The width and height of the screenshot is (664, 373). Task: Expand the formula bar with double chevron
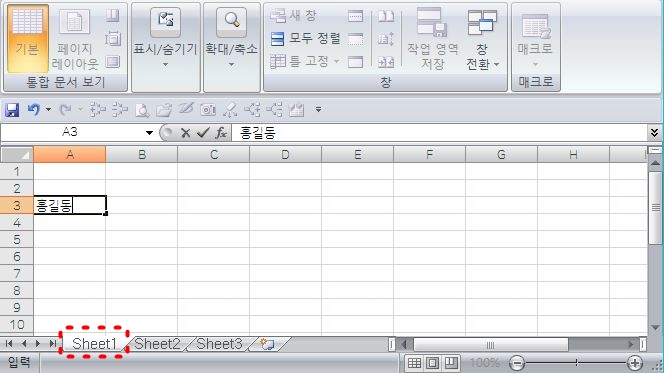click(x=654, y=133)
